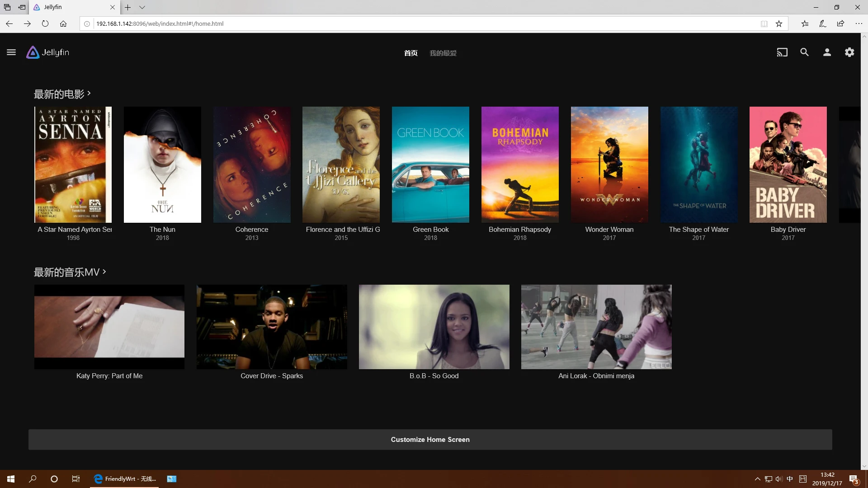The height and width of the screenshot is (488, 868).
Task: Open the settings gear icon
Action: tap(849, 52)
